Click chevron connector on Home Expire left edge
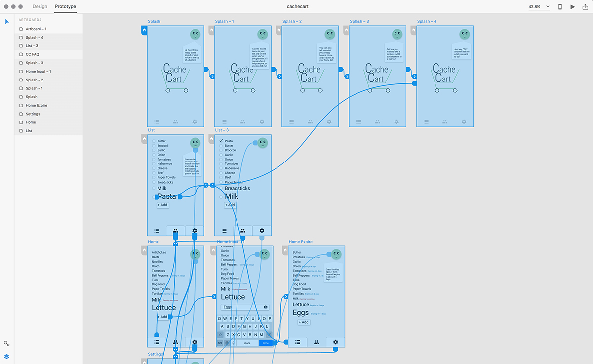 tap(286, 297)
